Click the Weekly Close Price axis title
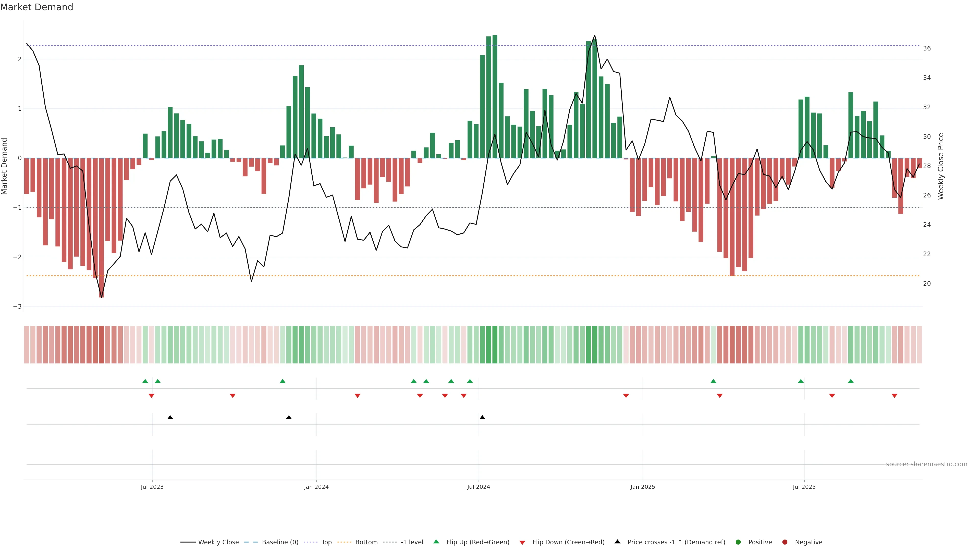This screenshot has width=980, height=551. 941,166
